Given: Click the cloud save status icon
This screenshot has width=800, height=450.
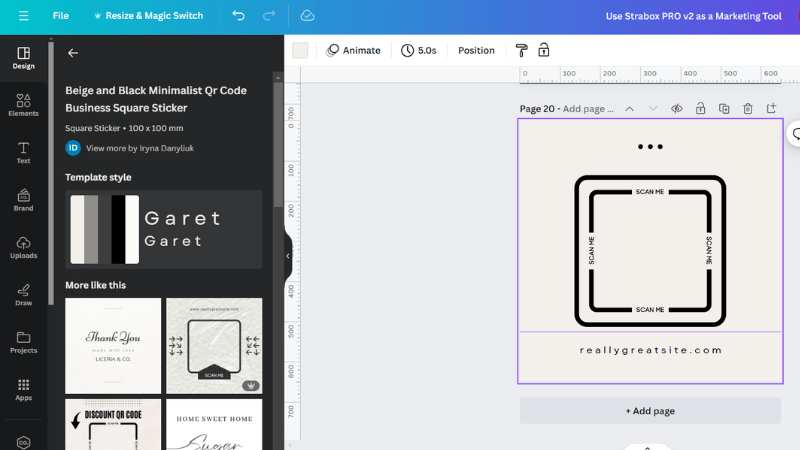Looking at the screenshot, I should tap(307, 16).
